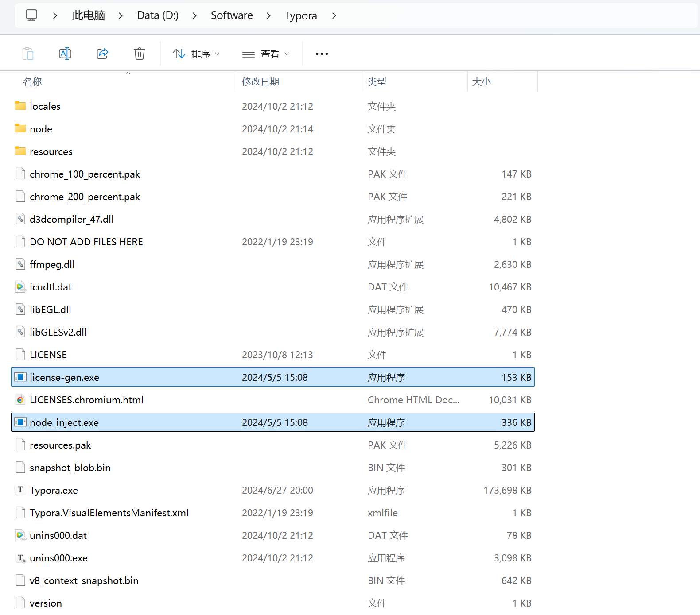Image resolution: width=700 pixels, height=615 pixels.
Task: Select node_inject.exe application icon
Action: click(20, 422)
